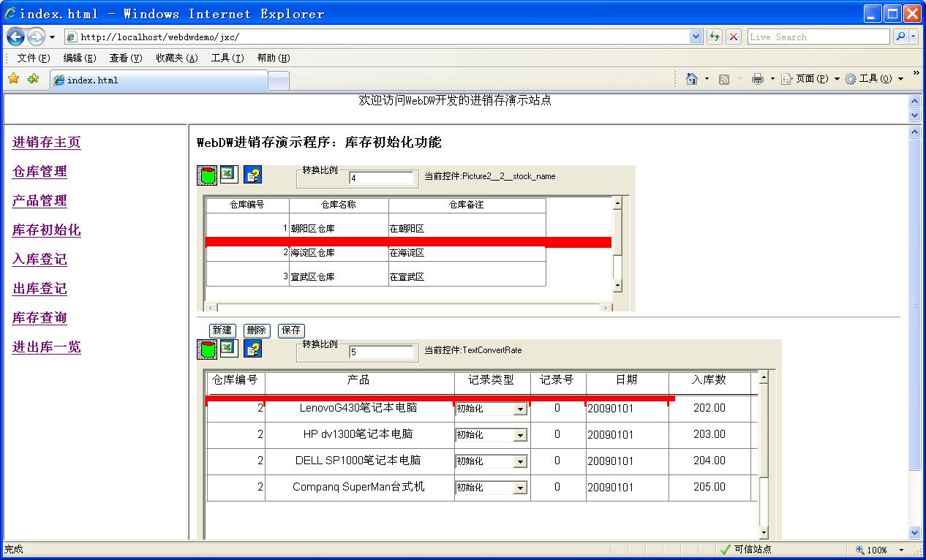Click the main page scrollbar down arrow
This screenshot has width=926, height=560.
(914, 533)
